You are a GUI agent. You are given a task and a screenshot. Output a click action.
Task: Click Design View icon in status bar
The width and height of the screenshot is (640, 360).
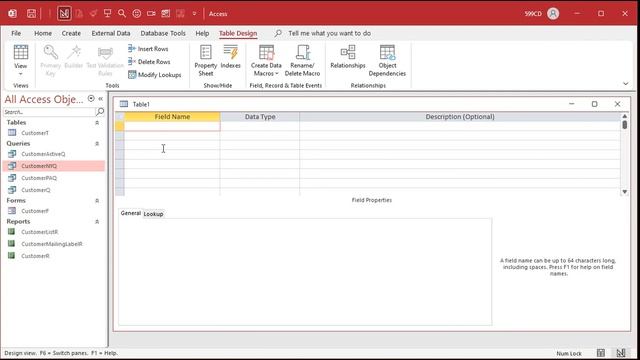(x=621, y=353)
